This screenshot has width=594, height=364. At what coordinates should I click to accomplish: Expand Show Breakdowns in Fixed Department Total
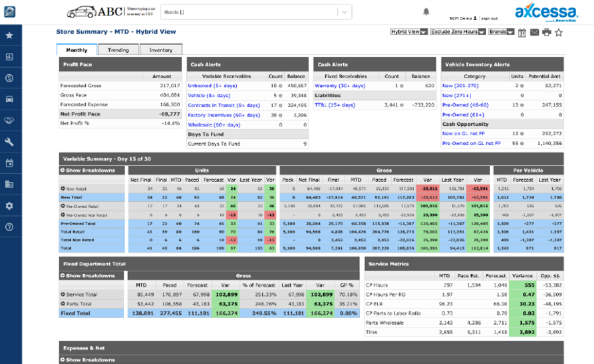coord(88,275)
